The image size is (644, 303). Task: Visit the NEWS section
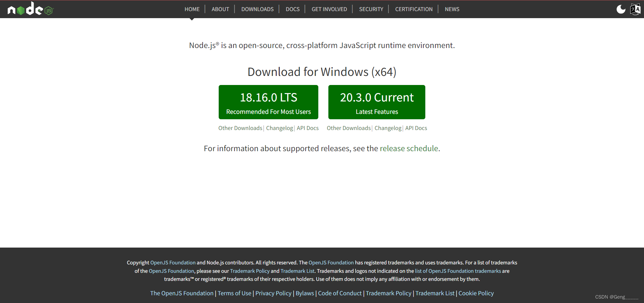(452, 9)
